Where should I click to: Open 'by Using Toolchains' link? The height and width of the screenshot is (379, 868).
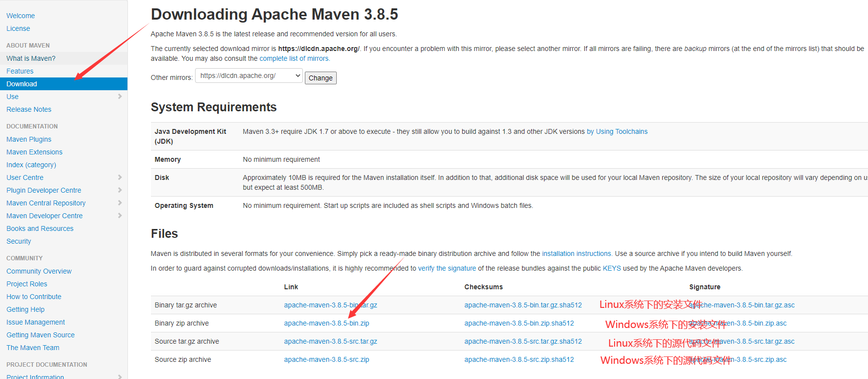617,131
